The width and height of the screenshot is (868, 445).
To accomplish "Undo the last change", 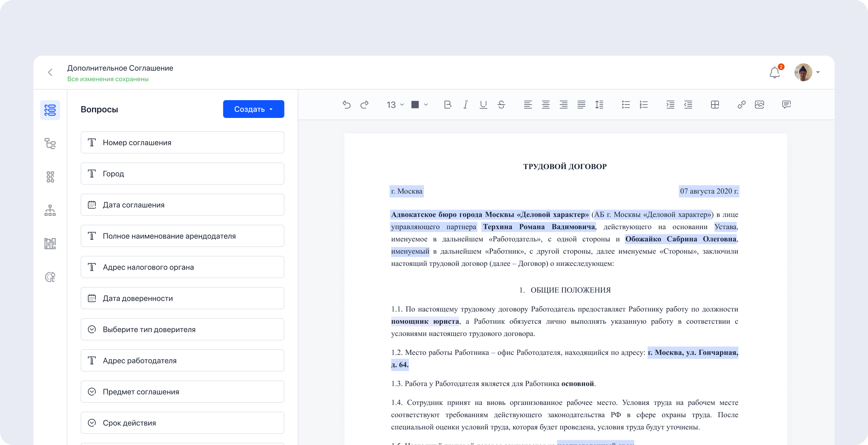I will (x=346, y=105).
